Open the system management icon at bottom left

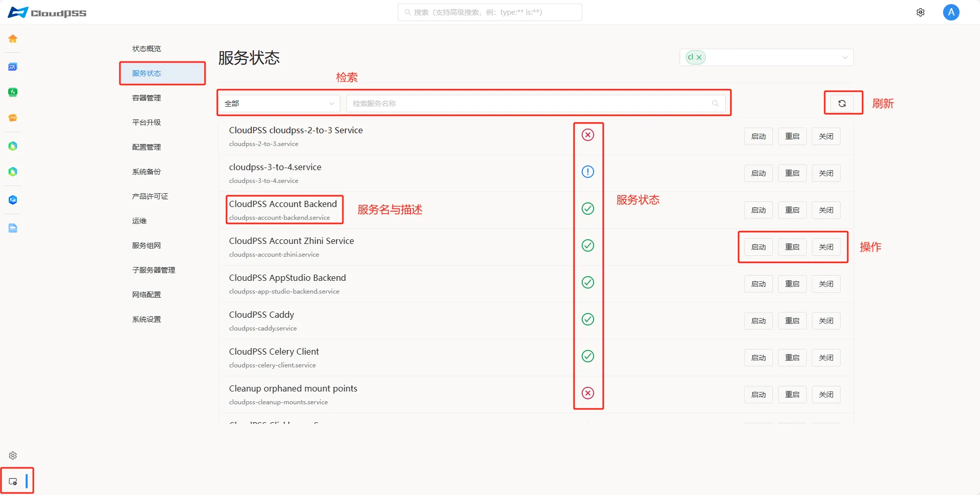[13, 481]
